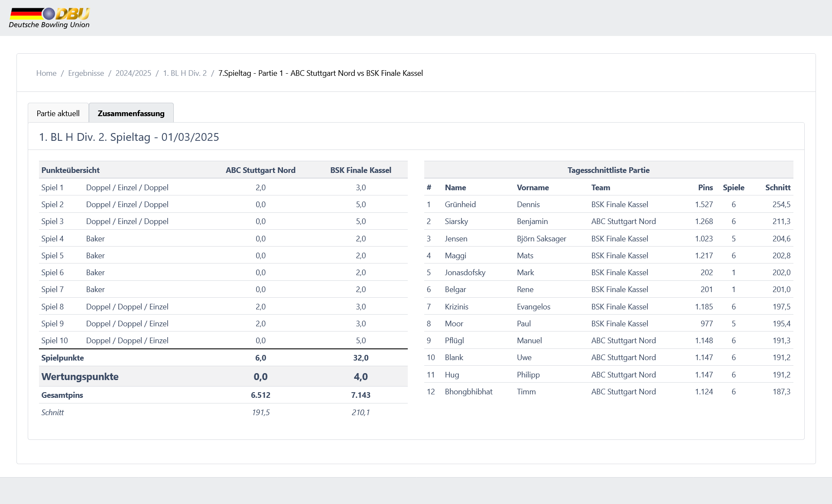
Task: Click the Spielpunkte value 32,0
Action: point(361,358)
